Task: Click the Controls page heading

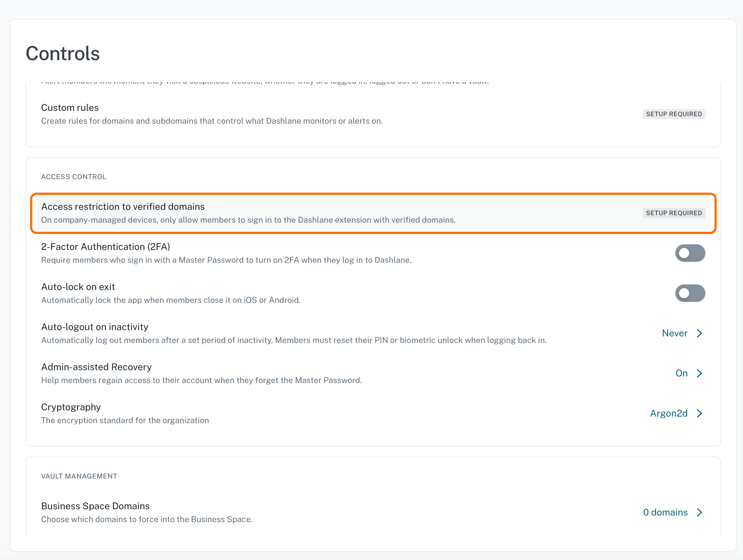Action: (63, 53)
